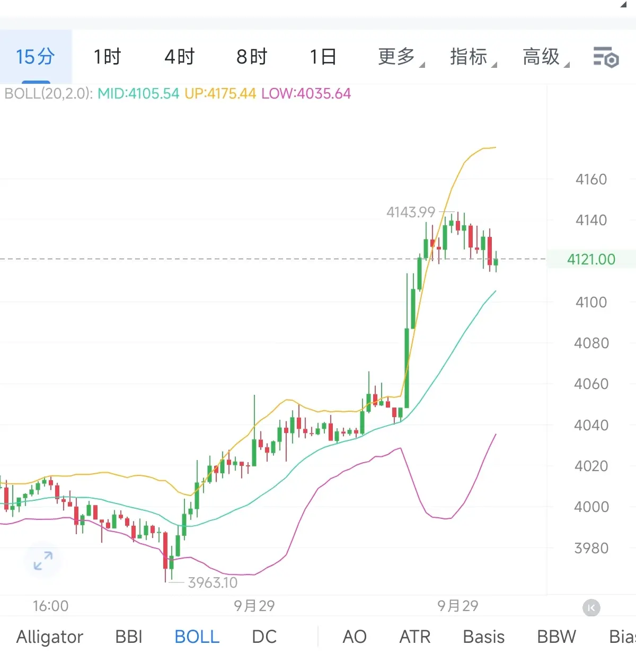The width and height of the screenshot is (636, 672).
Task: Open the 指标 indicators dropdown
Action: click(x=473, y=57)
